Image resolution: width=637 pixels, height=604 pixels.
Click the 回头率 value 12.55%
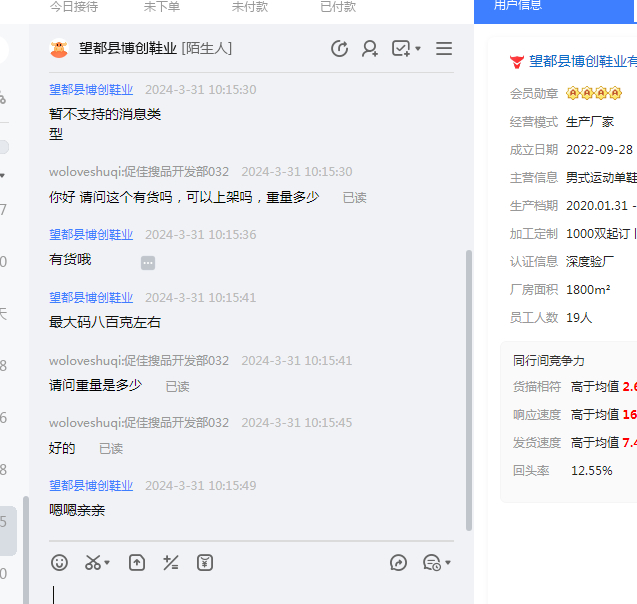coord(592,471)
